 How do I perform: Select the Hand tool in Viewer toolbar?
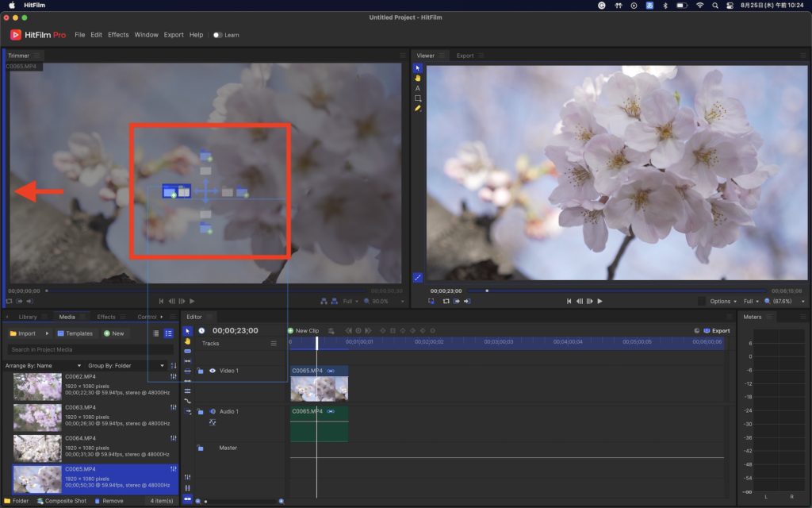pyautogui.click(x=418, y=78)
